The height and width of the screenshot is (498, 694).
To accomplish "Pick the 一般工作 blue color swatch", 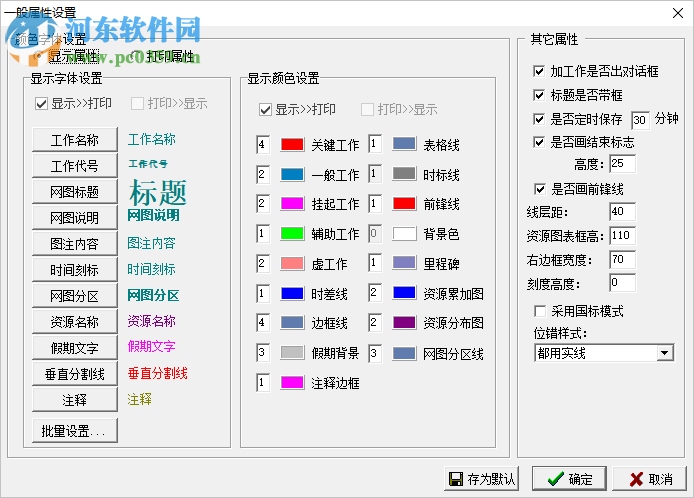I will tap(292, 174).
